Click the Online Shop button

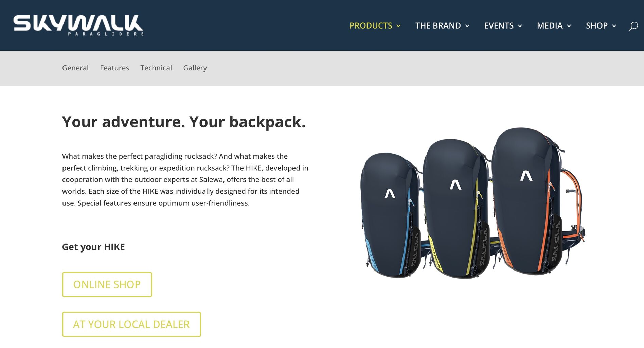pyautogui.click(x=107, y=284)
